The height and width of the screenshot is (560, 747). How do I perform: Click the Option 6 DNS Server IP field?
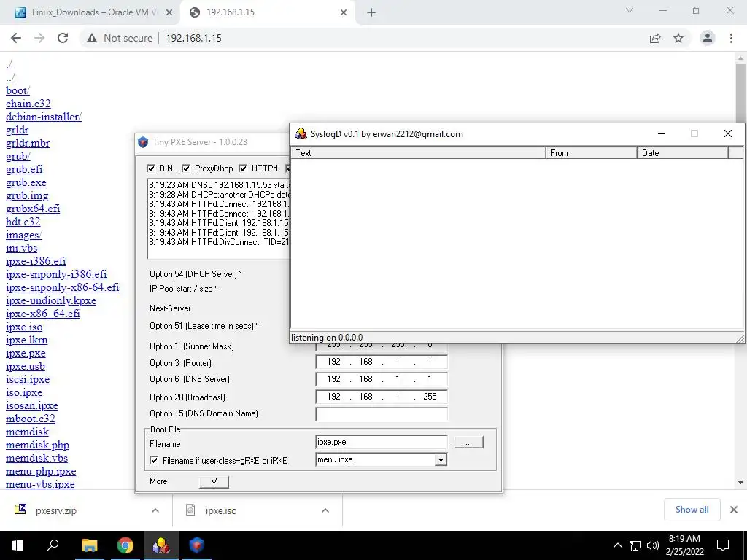click(x=381, y=379)
